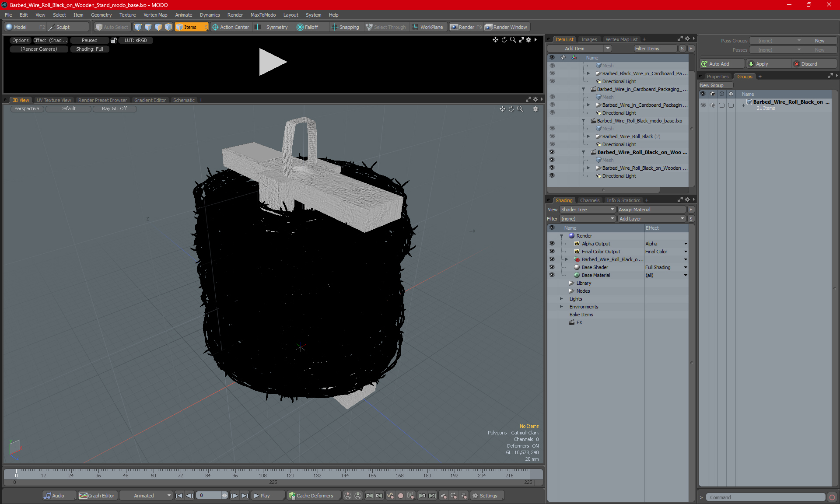Open the Add Item dropdown arrow
Image resolution: width=840 pixels, height=504 pixels.
pyautogui.click(x=608, y=49)
